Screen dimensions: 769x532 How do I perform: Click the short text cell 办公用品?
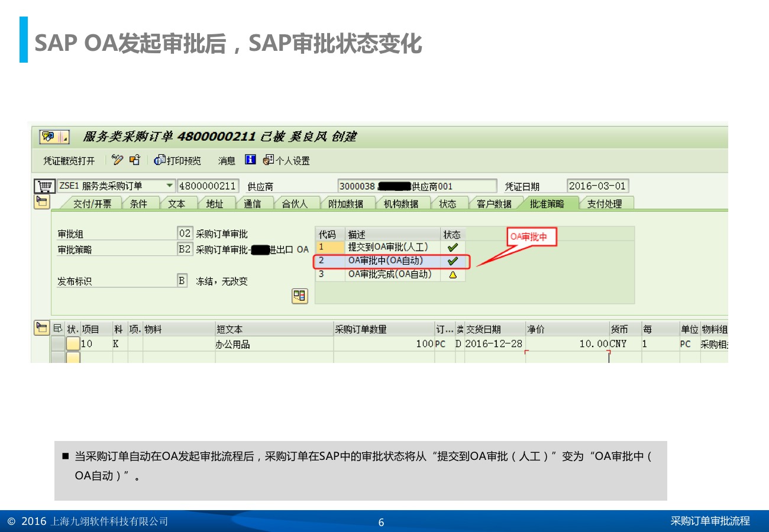pos(274,344)
